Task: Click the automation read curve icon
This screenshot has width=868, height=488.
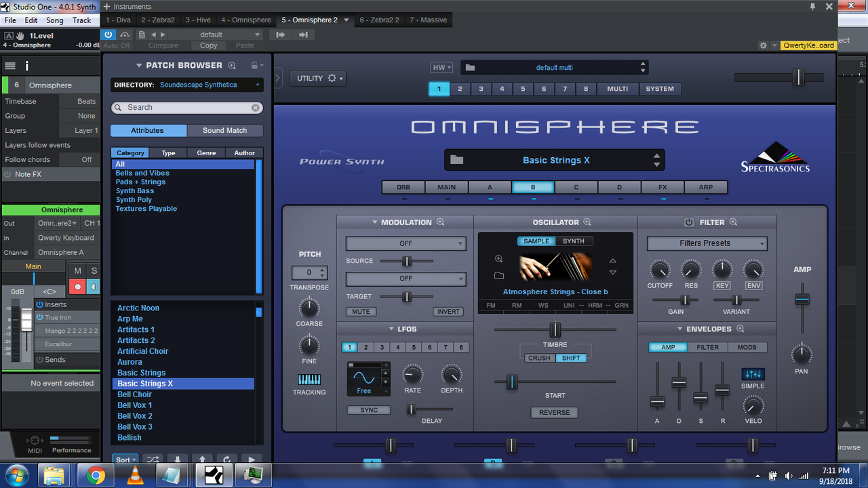Action: tap(125, 35)
